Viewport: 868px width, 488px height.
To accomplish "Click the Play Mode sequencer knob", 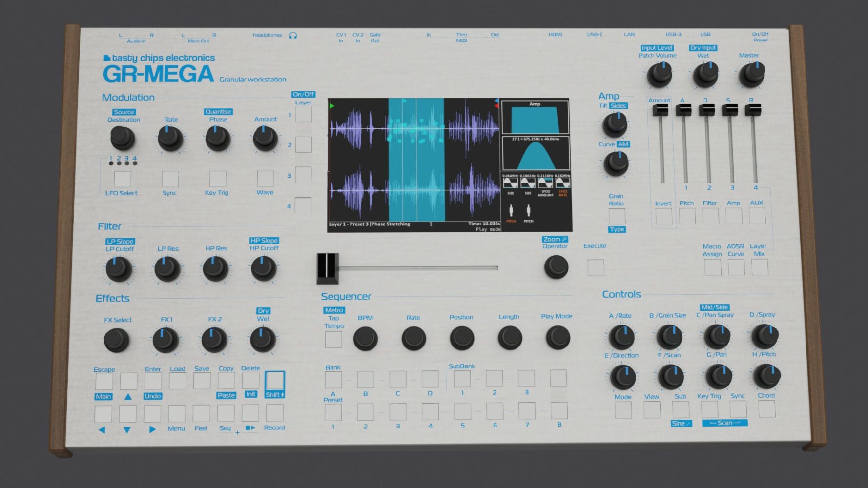I will [x=558, y=337].
